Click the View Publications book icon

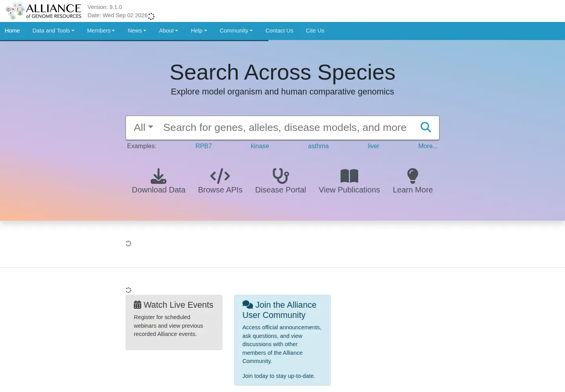coord(349,176)
